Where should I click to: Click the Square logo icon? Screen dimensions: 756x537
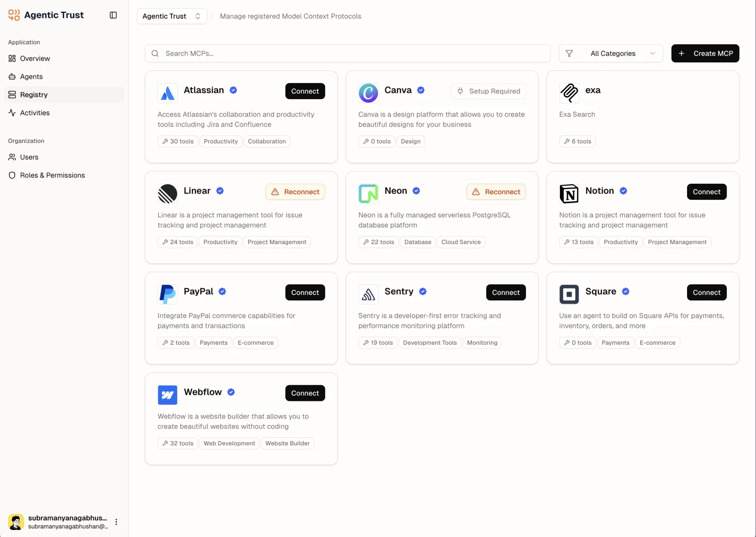tap(569, 294)
